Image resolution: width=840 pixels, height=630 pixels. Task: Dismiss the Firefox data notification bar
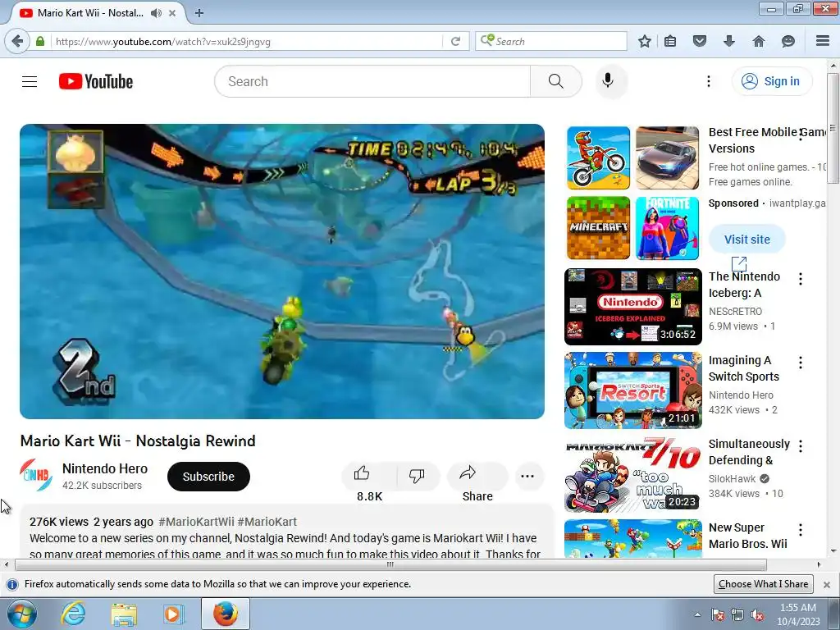tap(827, 584)
